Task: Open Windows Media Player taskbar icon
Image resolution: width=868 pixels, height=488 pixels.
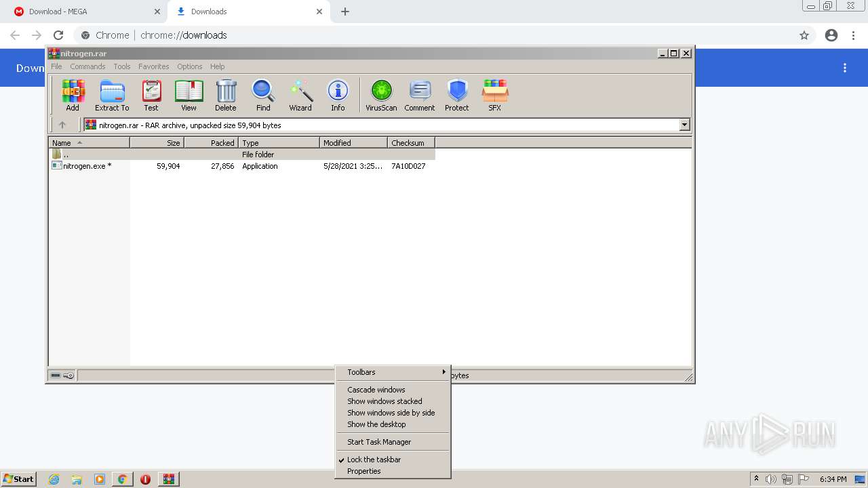Action: pyautogui.click(x=100, y=479)
